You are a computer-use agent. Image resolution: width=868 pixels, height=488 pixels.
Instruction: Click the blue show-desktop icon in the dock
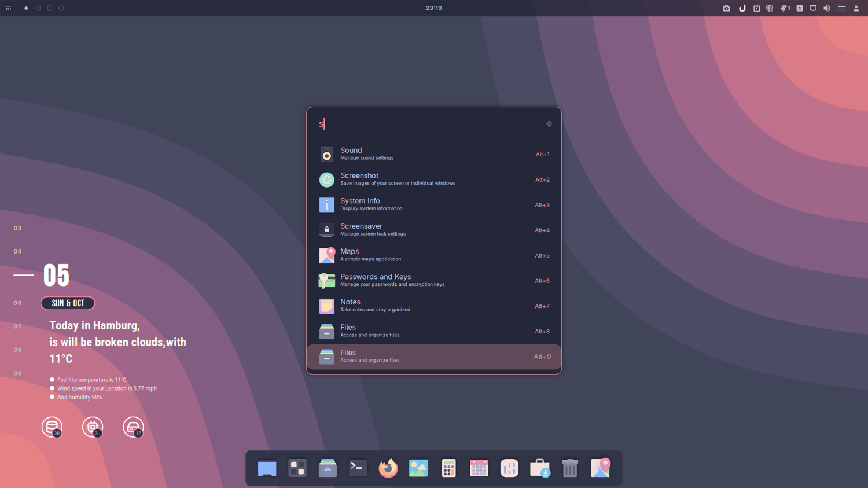click(267, 468)
